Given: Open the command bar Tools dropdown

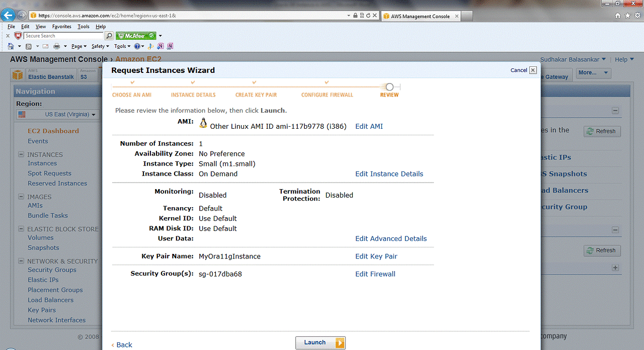Looking at the screenshot, I should [x=122, y=46].
